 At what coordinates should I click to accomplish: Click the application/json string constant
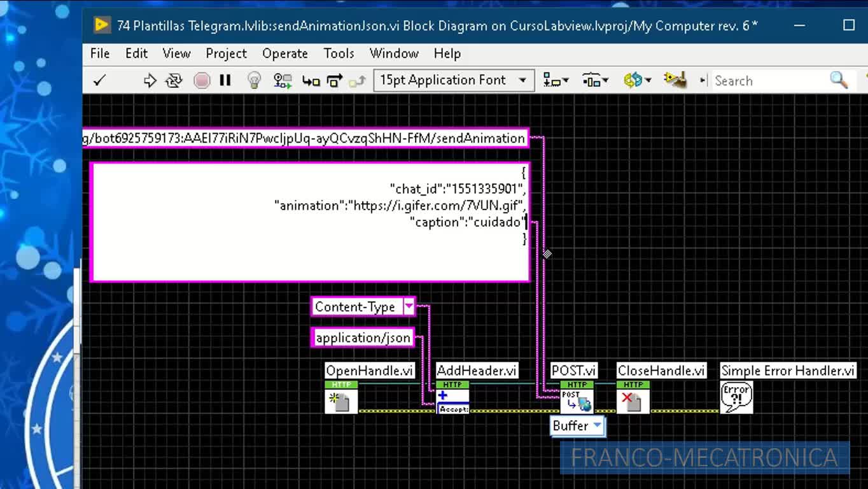pyautogui.click(x=363, y=338)
